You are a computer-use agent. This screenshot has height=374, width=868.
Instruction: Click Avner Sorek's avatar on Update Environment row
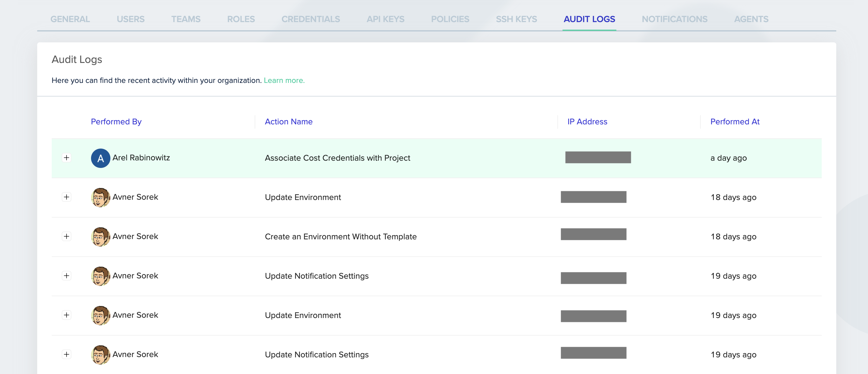pos(100,197)
